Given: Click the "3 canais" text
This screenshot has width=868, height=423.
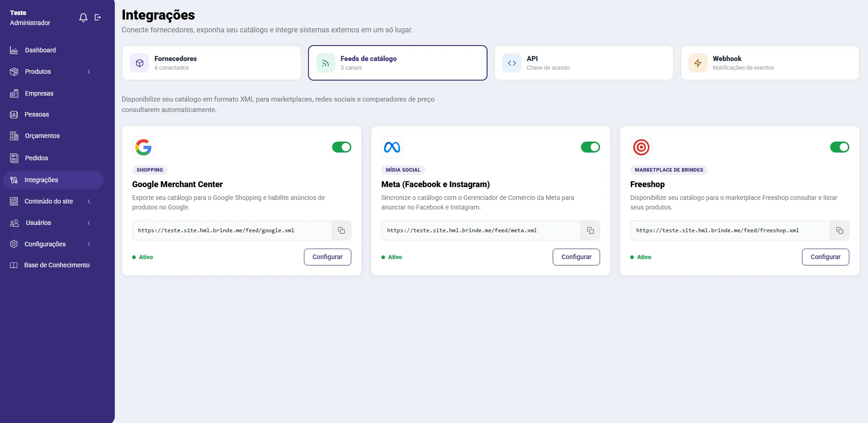Looking at the screenshot, I should coord(351,68).
